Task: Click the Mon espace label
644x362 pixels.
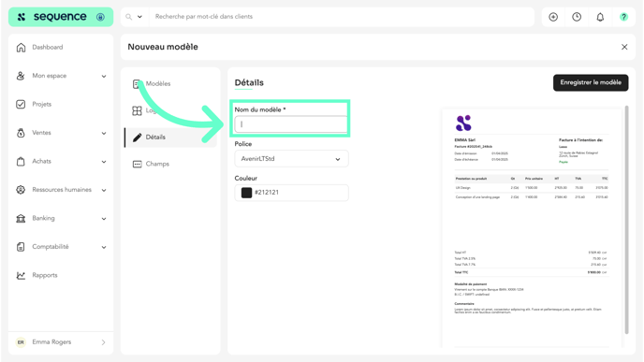Action: 50,76
